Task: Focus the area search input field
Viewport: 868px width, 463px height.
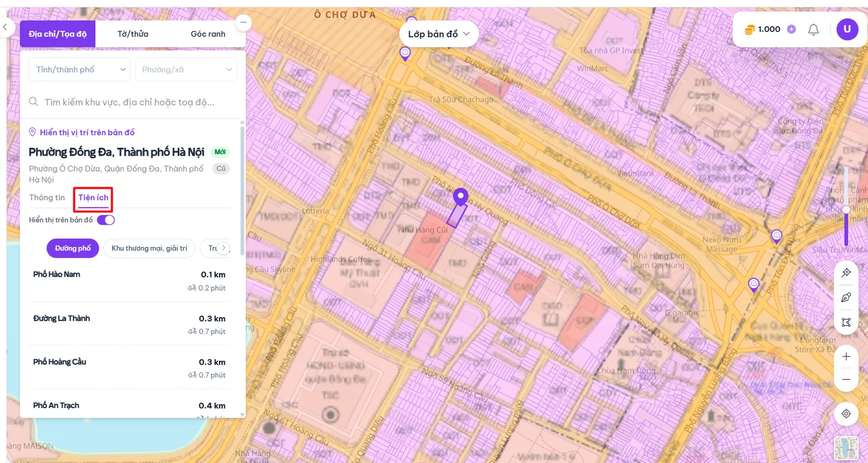Action: [133, 102]
